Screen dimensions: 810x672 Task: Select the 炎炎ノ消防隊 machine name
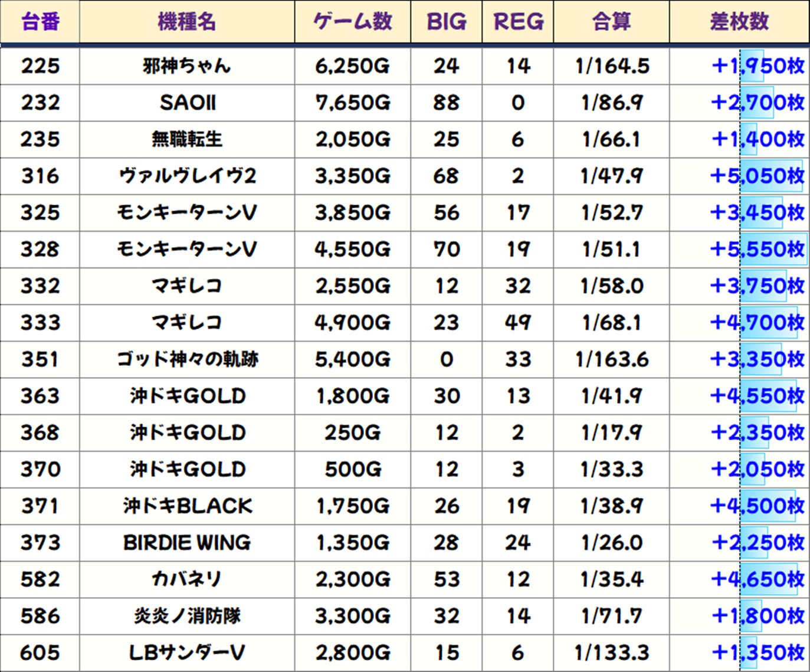(187, 616)
